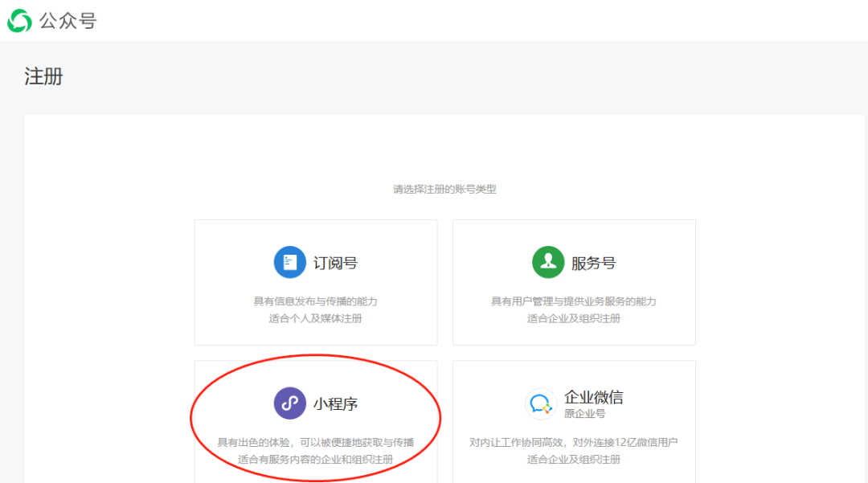
Task: Click the green WeChat 公众号 logo icon
Action: pos(20,21)
